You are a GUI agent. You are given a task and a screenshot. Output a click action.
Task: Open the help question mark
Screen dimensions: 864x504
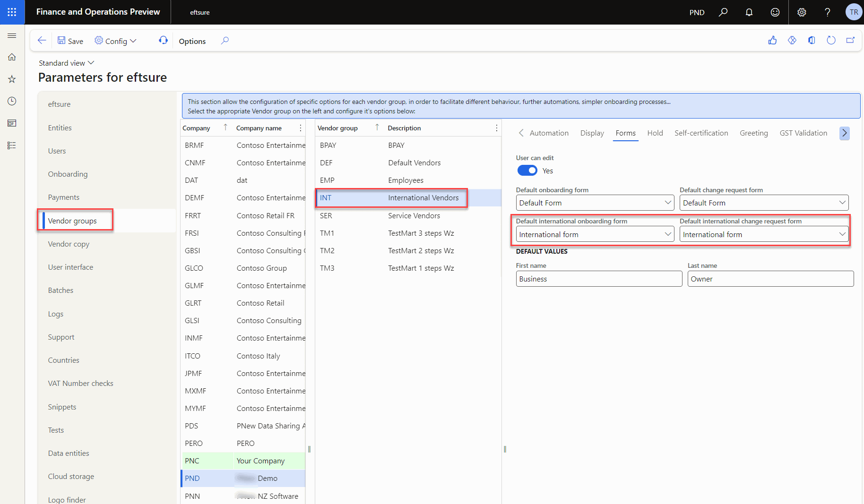pos(828,12)
